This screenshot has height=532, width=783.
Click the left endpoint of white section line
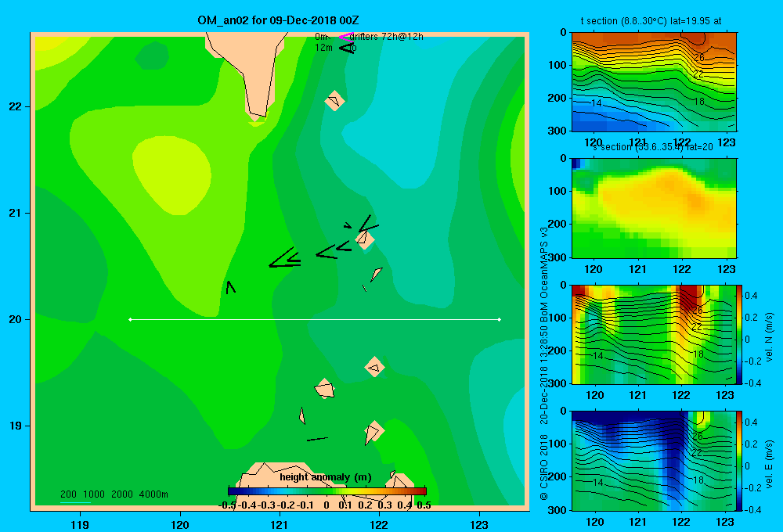point(130,319)
